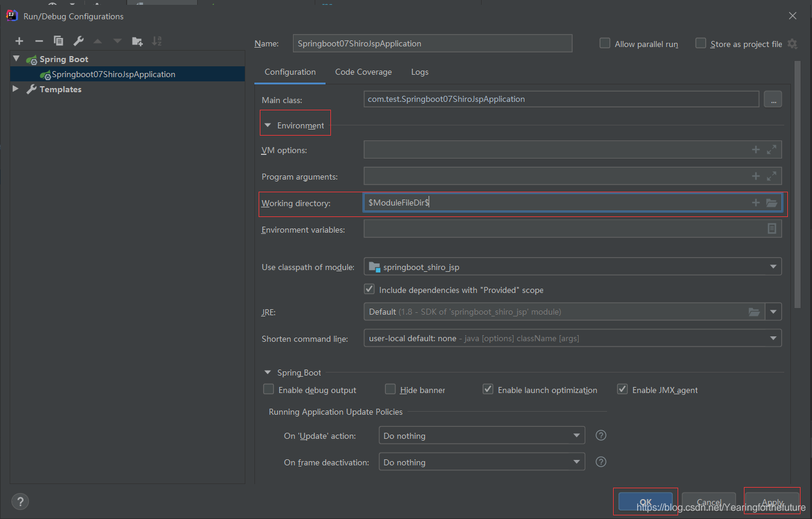Click the Main class input field
This screenshot has height=519, width=812.
click(561, 99)
